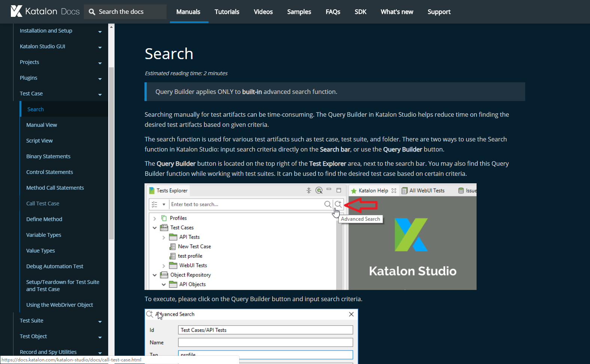Open the Manuals tab
The height and width of the screenshot is (364, 590).
click(x=188, y=12)
